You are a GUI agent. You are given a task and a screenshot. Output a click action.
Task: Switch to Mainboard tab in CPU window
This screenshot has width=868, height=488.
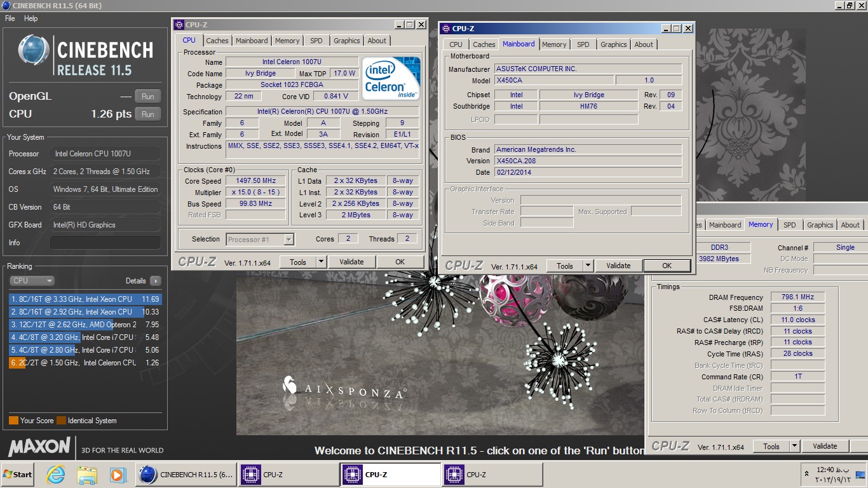coord(252,41)
